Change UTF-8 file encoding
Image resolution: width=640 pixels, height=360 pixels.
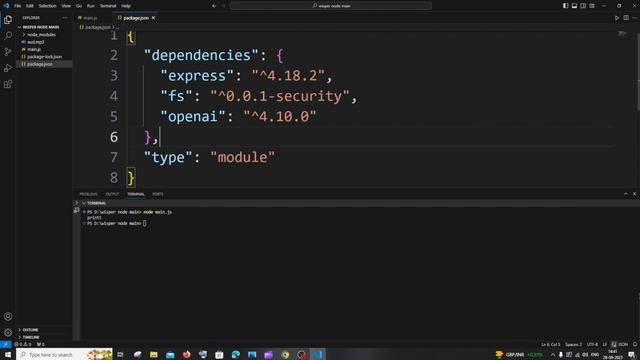(x=592, y=344)
